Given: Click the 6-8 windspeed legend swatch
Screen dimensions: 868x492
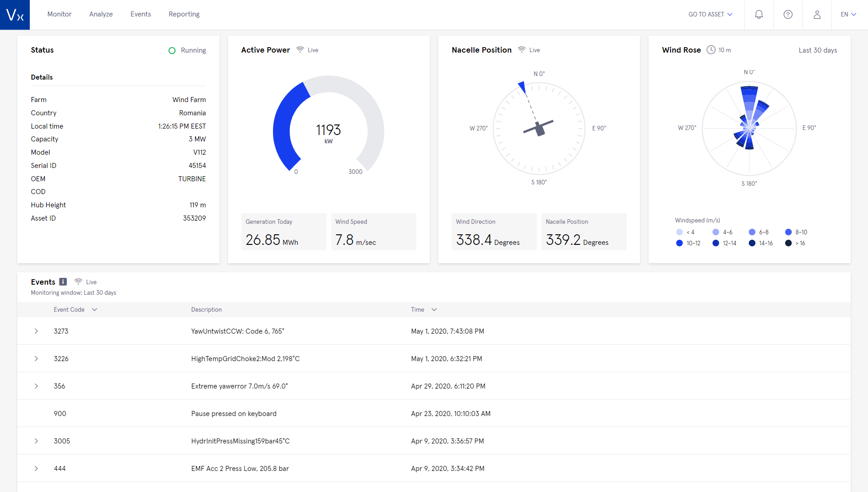Looking at the screenshot, I should pos(752,232).
